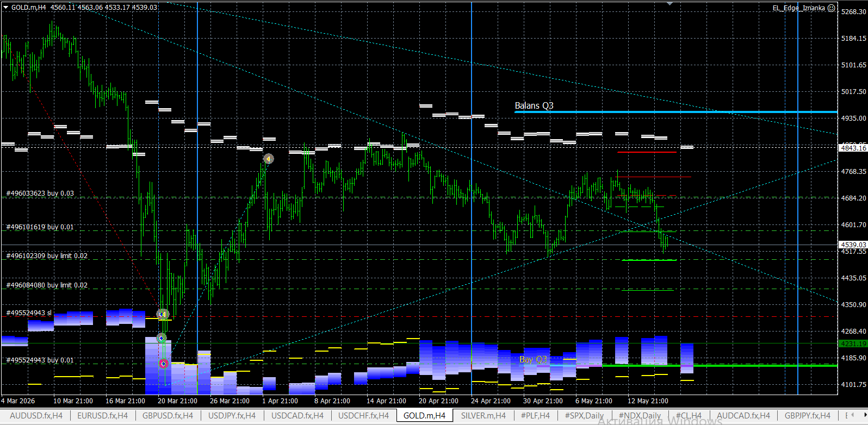Select pending order #496084080 buy limit 0.02
The width and height of the screenshot is (868, 425).
(x=47, y=285)
